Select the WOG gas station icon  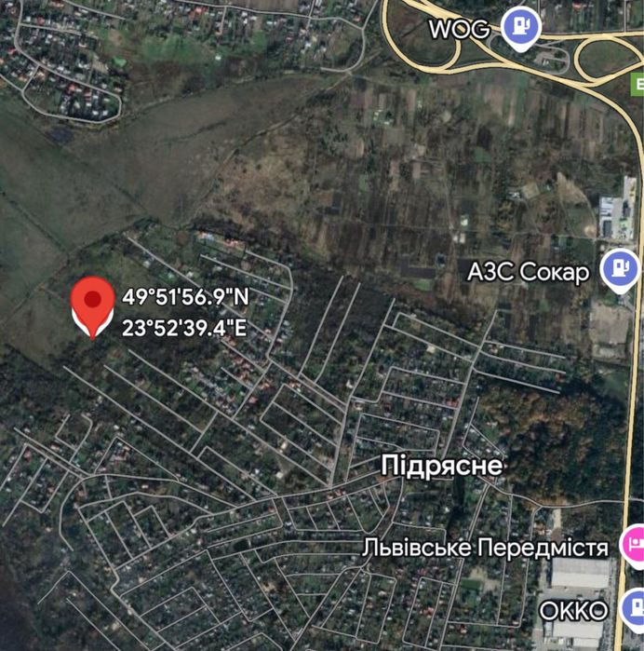(x=521, y=27)
